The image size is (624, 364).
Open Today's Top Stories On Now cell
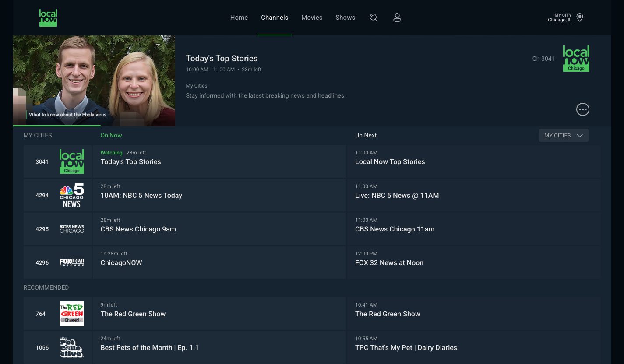point(219,161)
